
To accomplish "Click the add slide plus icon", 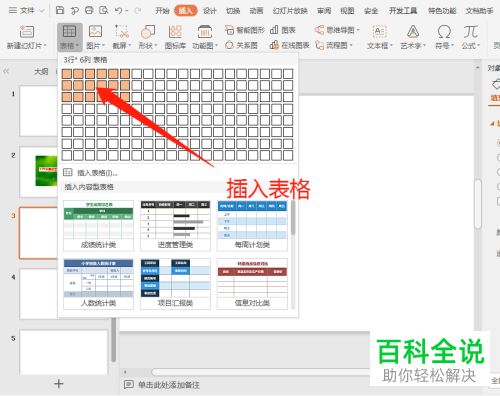I will 59,384.
